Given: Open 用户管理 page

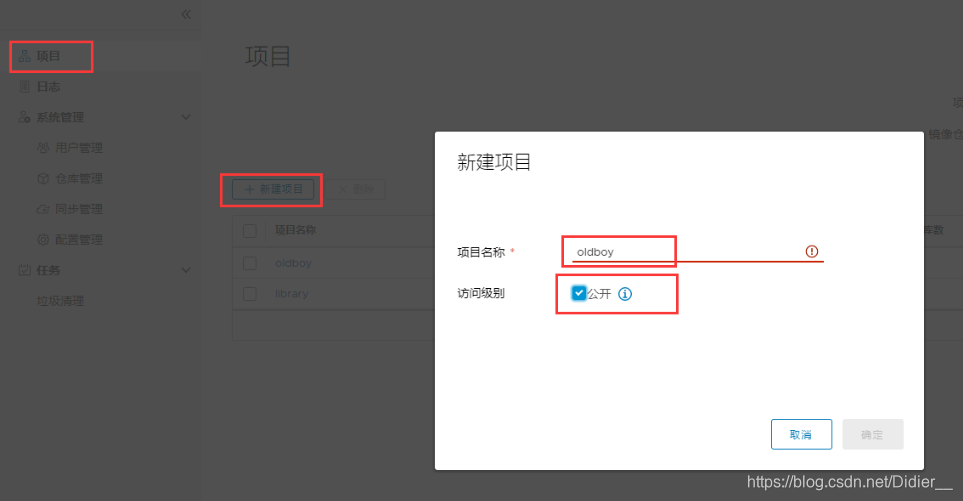Looking at the screenshot, I should [79, 147].
